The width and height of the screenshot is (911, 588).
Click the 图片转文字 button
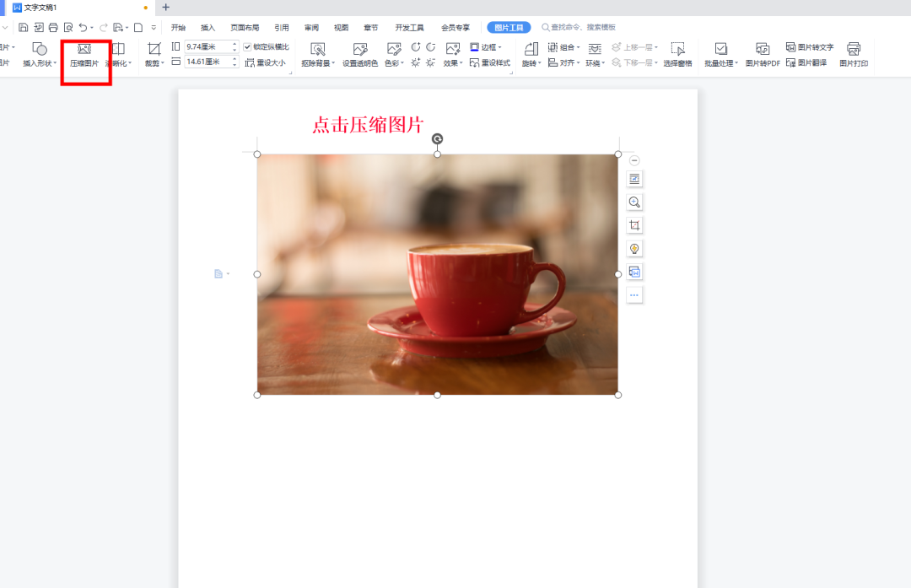pyautogui.click(x=810, y=47)
